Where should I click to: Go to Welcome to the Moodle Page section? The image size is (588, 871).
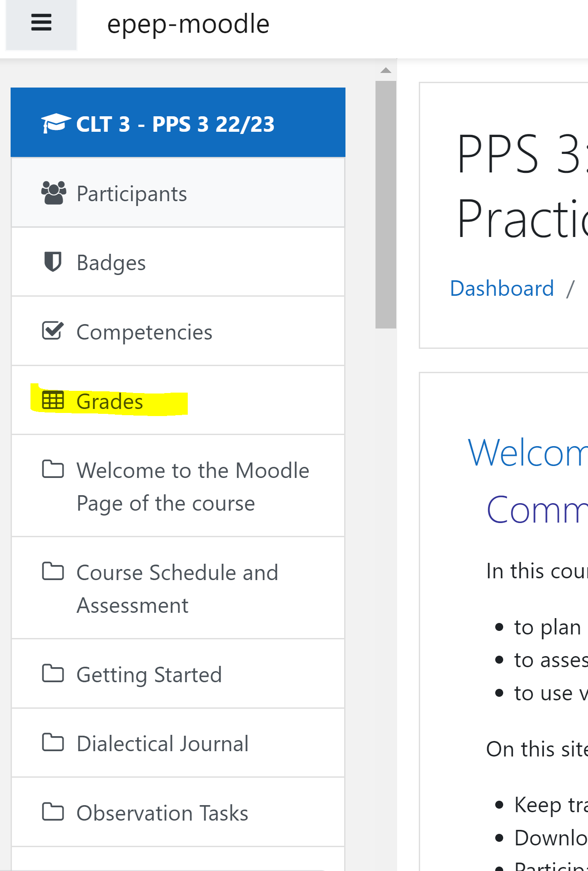193,486
